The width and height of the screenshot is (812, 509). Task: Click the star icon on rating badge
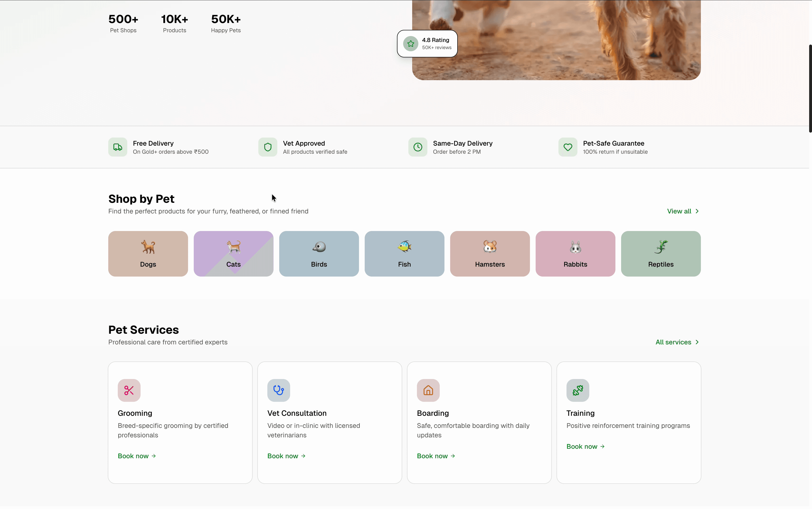pos(410,44)
